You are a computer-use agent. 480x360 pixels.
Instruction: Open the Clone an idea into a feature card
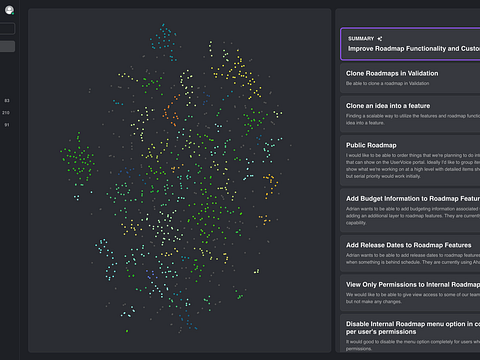point(410,114)
